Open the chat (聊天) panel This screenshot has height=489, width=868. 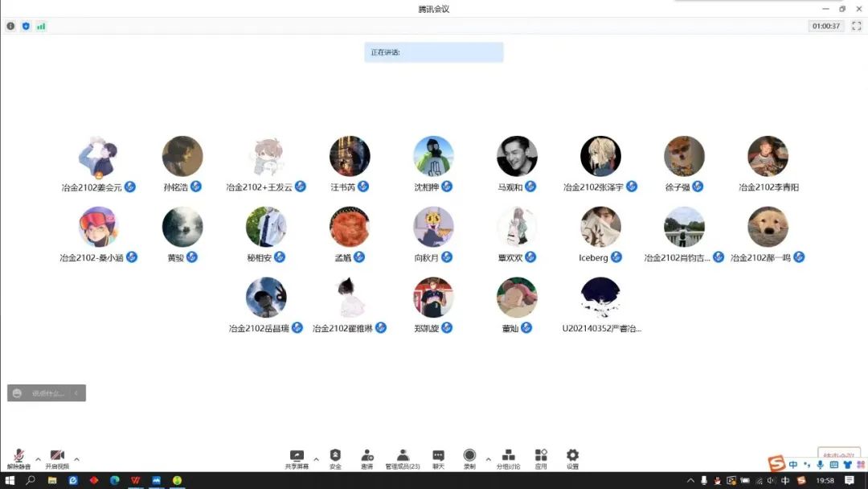[x=438, y=459]
